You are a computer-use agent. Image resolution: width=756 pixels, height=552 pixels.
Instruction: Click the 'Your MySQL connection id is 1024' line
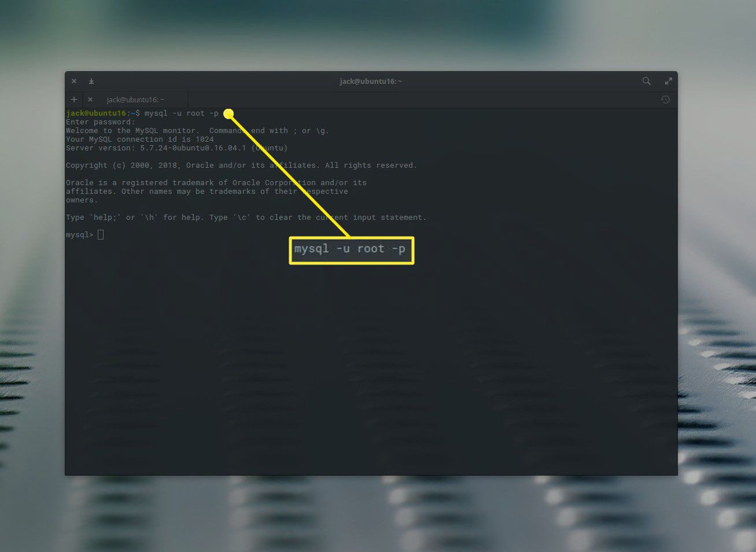click(x=140, y=139)
